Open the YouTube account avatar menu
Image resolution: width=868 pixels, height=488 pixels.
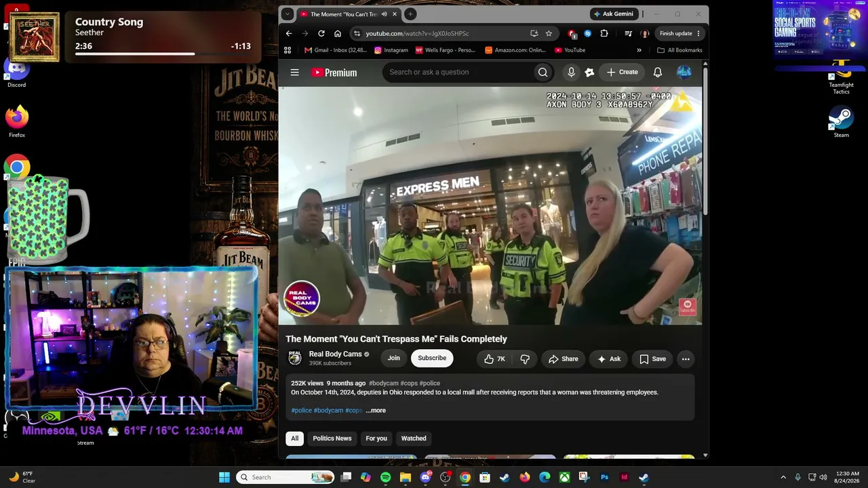pos(684,72)
